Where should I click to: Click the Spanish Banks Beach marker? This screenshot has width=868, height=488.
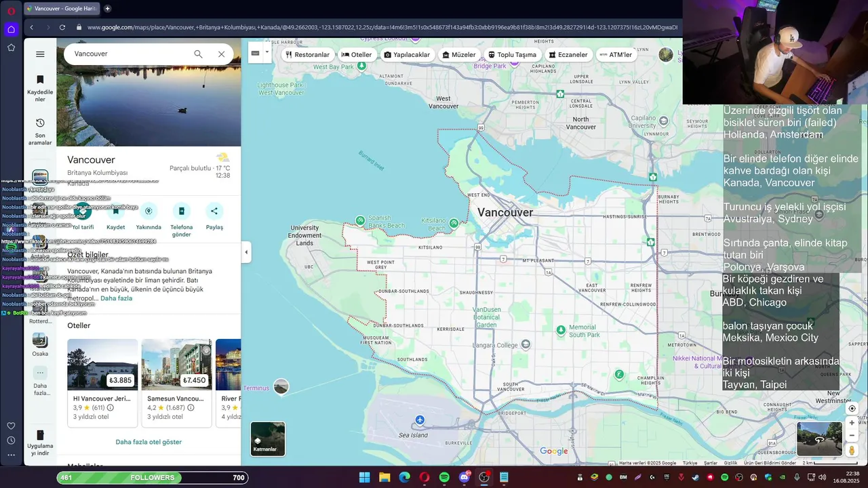tap(360, 220)
